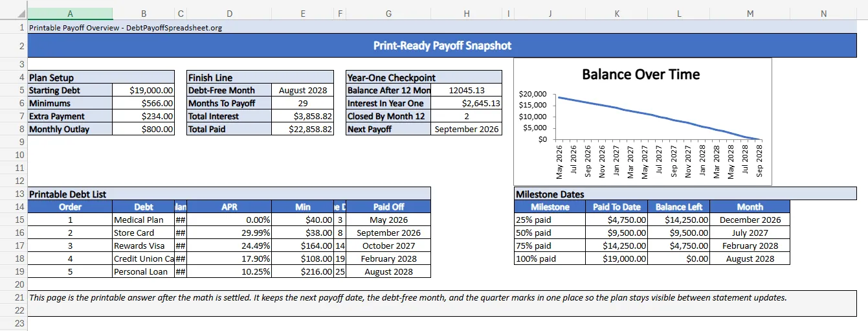Select the $216.00 minimum payment cell
The image size is (868, 331).
(303, 271)
